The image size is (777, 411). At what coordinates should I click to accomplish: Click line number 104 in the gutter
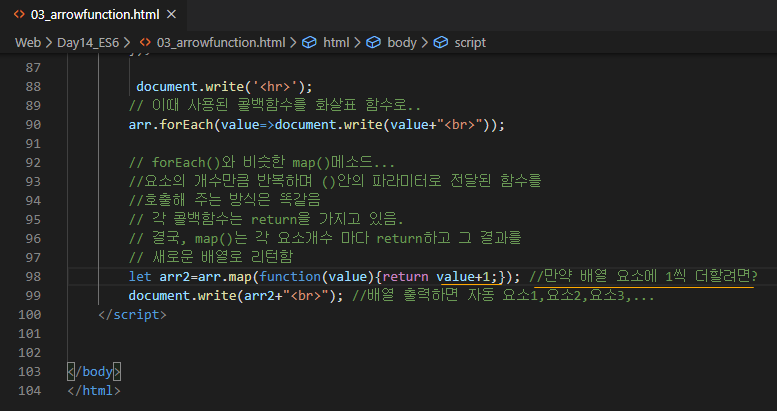pos(29,391)
